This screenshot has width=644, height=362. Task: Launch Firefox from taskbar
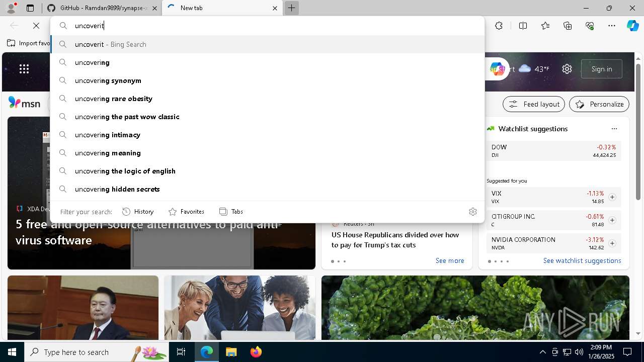click(256, 352)
